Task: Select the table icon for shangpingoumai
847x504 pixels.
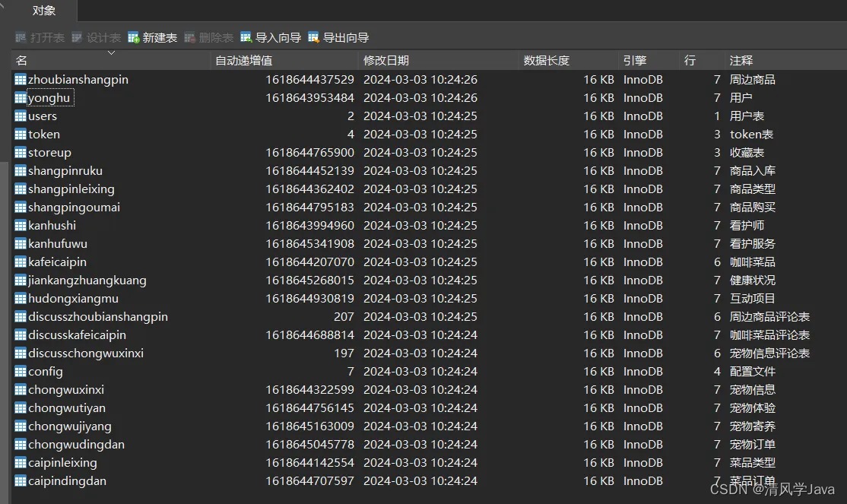Action: (x=21, y=208)
